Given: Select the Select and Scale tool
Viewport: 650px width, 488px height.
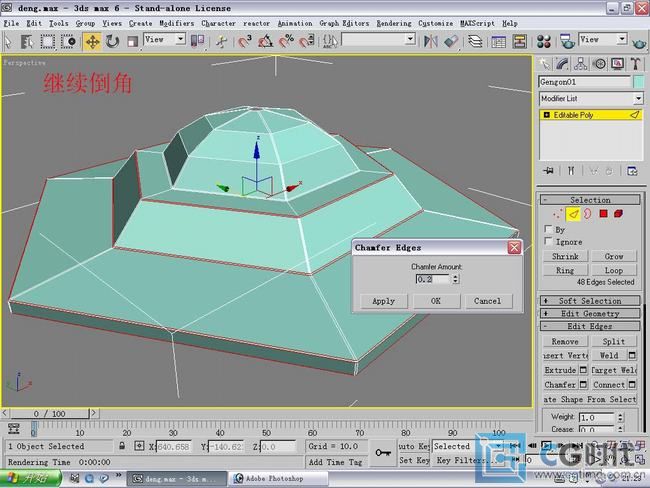Looking at the screenshot, I should pyautogui.click(x=132, y=41).
